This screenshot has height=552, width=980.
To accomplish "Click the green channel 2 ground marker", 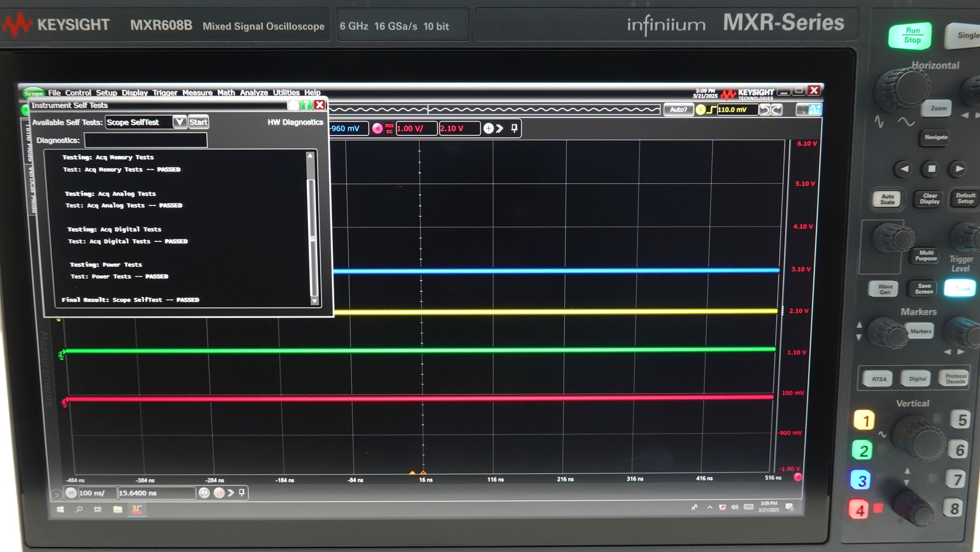I will click(61, 354).
